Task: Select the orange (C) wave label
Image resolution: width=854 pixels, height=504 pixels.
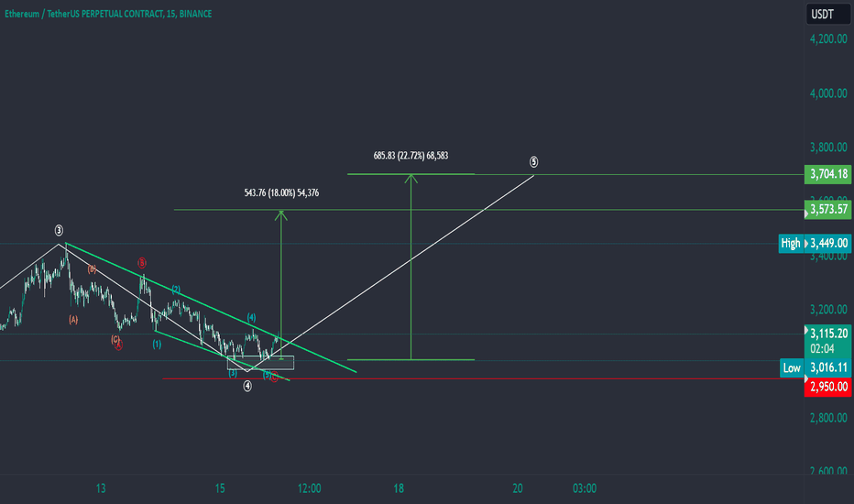Action: coord(115,339)
